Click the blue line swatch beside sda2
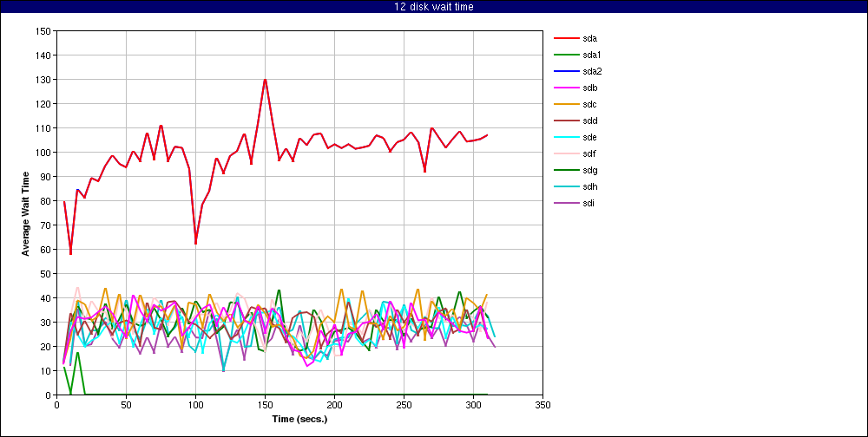 point(565,71)
